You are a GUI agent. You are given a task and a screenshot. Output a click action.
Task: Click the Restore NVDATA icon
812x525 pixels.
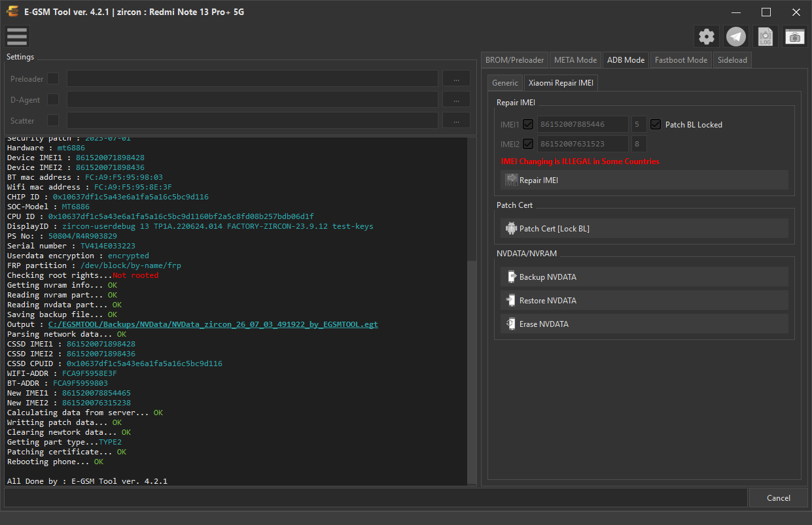(511, 301)
